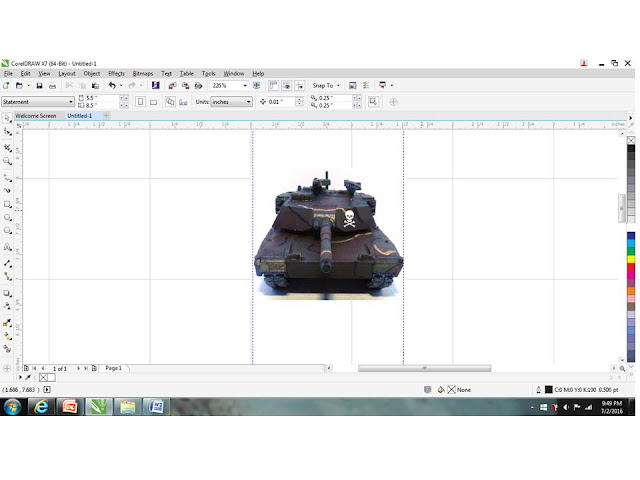The image size is (640, 480).
Task: Set page orientation to Portrait
Action: pos(140,102)
